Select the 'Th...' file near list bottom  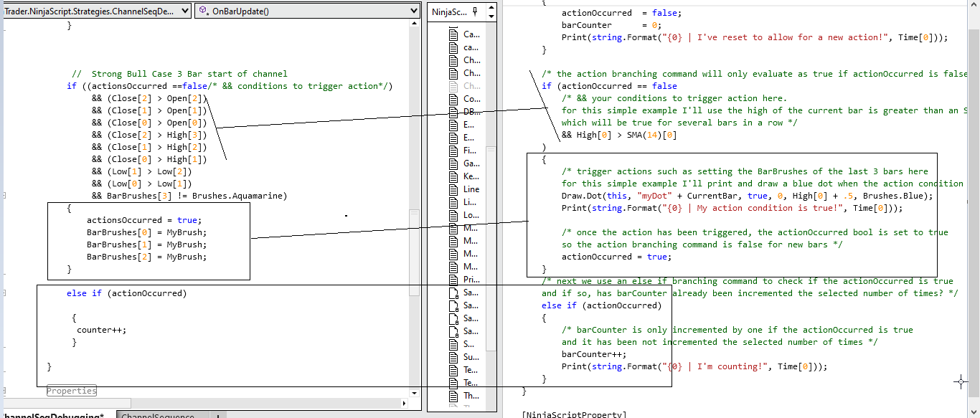point(471,396)
